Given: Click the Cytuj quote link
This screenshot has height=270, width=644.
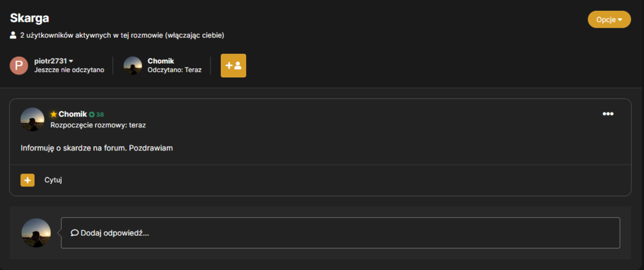Looking at the screenshot, I should 53,180.
